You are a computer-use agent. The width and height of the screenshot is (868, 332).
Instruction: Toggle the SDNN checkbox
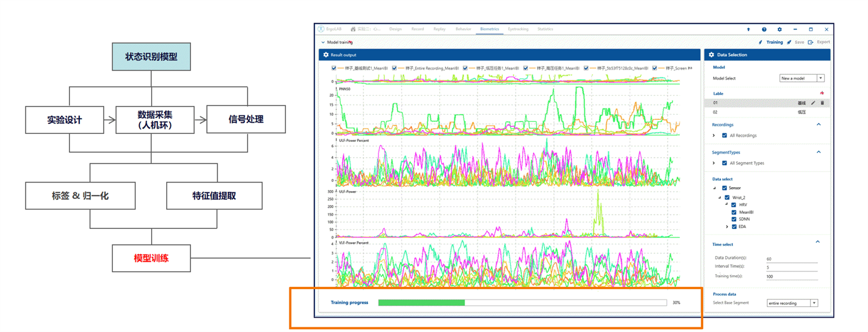734,220
